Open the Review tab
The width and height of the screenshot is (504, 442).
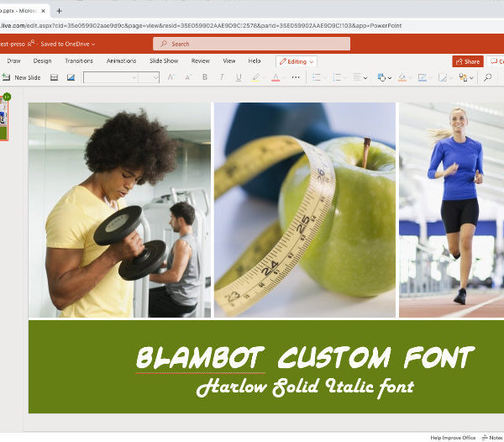(x=201, y=61)
